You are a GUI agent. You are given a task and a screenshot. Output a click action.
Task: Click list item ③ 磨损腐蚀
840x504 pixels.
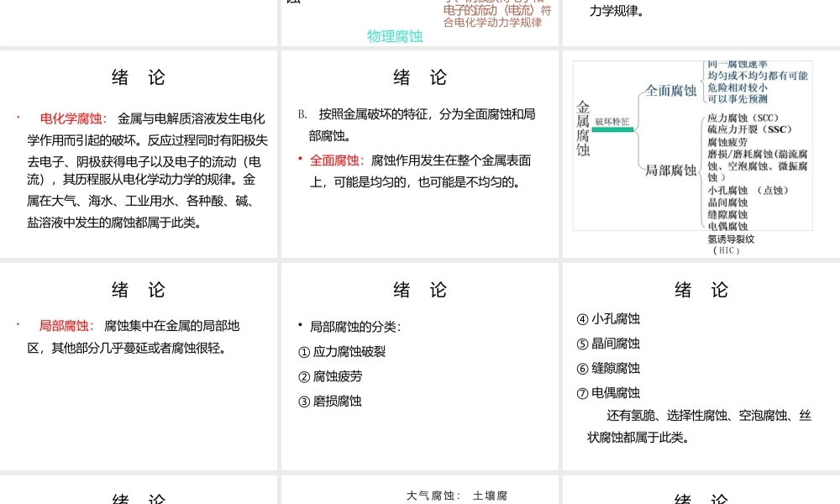(x=330, y=401)
